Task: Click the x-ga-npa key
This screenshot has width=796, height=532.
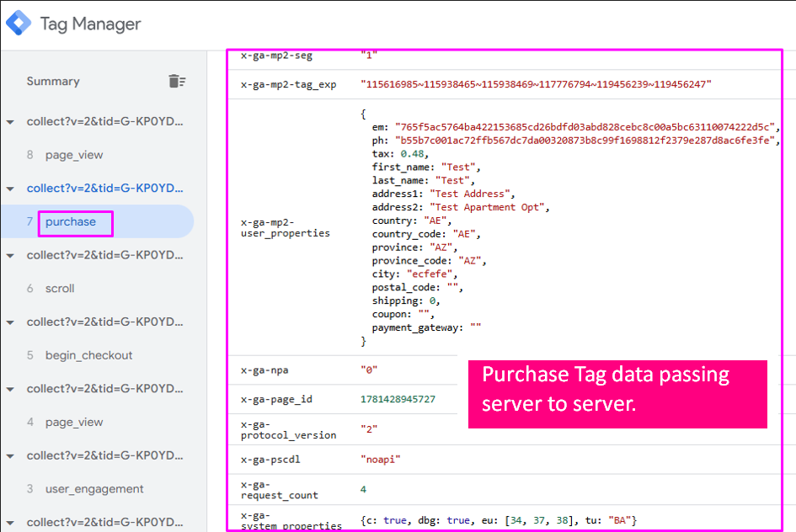Action: click(x=264, y=370)
